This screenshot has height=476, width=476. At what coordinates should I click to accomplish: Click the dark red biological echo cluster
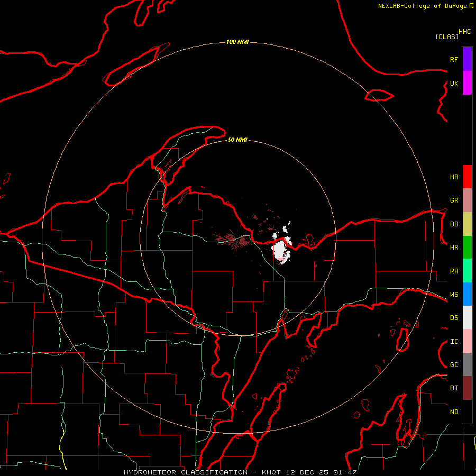point(234,240)
